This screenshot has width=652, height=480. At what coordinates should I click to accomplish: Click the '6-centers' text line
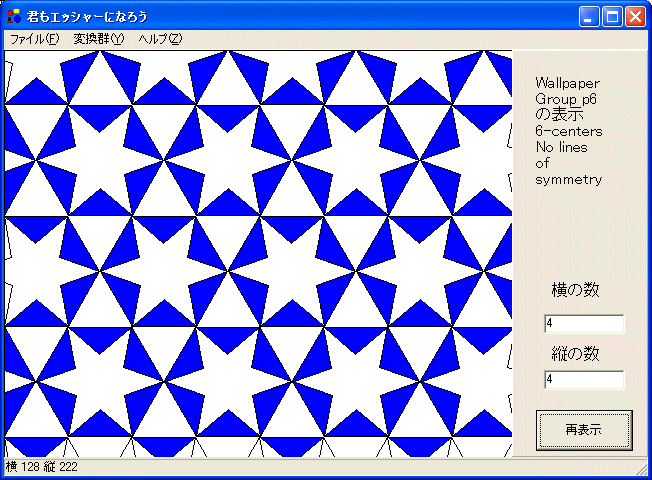(568, 131)
